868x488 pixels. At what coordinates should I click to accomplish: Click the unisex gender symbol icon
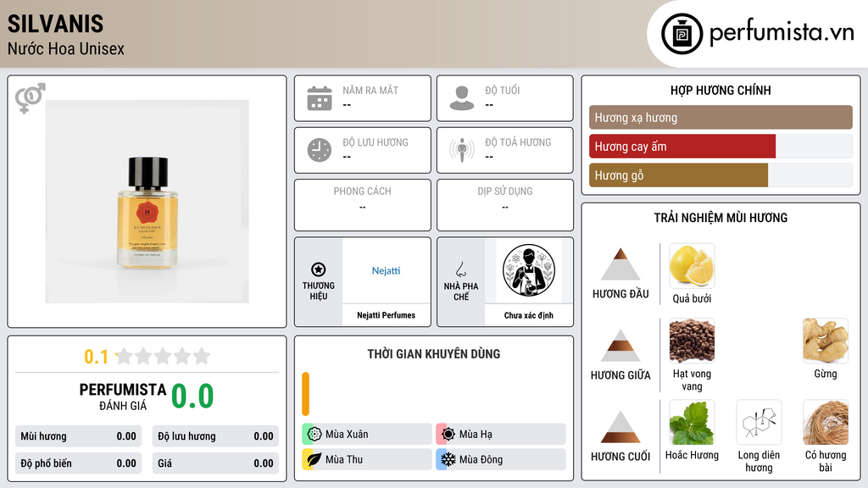(x=30, y=98)
